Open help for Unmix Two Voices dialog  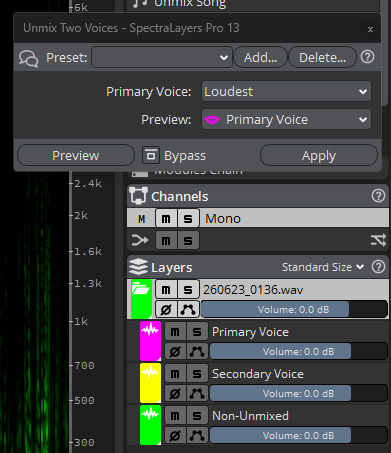367,57
